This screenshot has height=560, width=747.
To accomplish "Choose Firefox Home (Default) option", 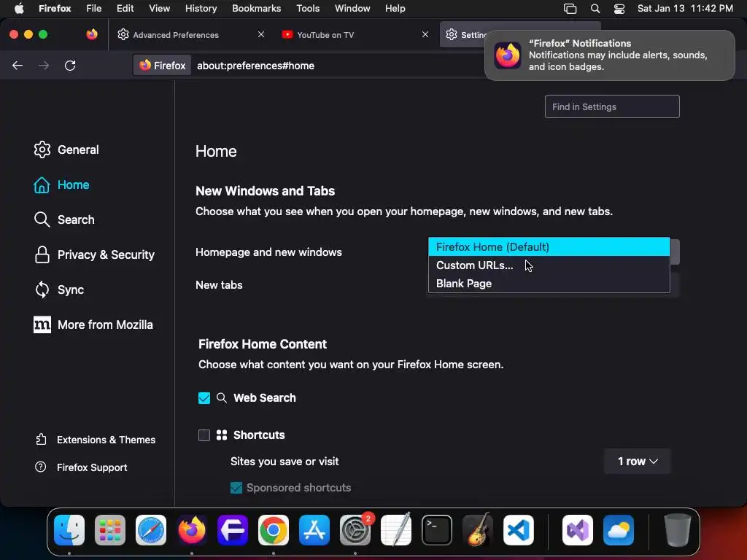I will pyautogui.click(x=549, y=246).
